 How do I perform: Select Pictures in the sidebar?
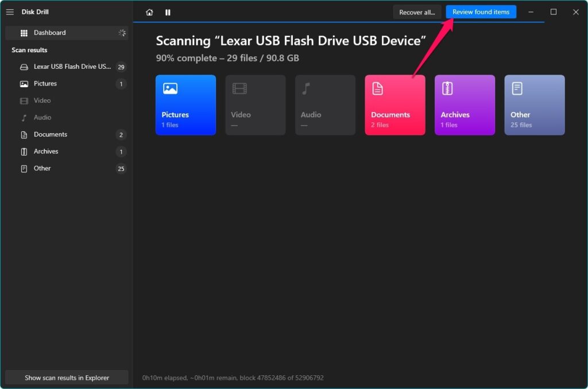click(45, 84)
